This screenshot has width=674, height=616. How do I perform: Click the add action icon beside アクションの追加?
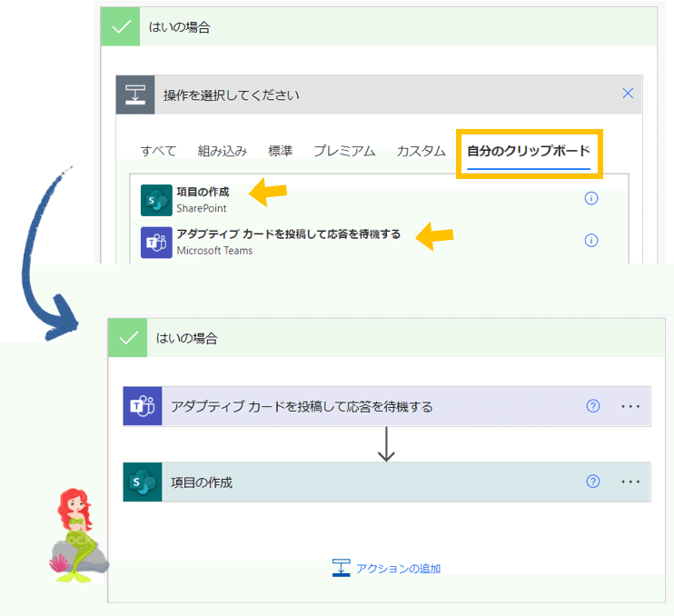(x=342, y=568)
